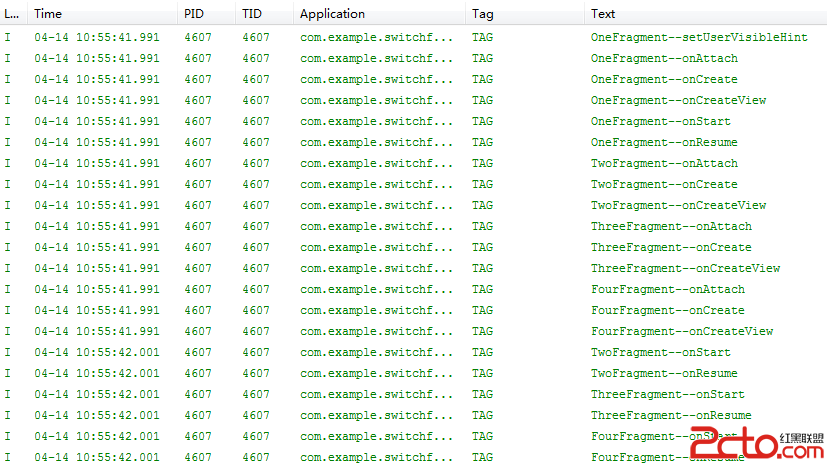Select the TwoFragment--onResume log entry

pyautogui.click(x=663, y=373)
